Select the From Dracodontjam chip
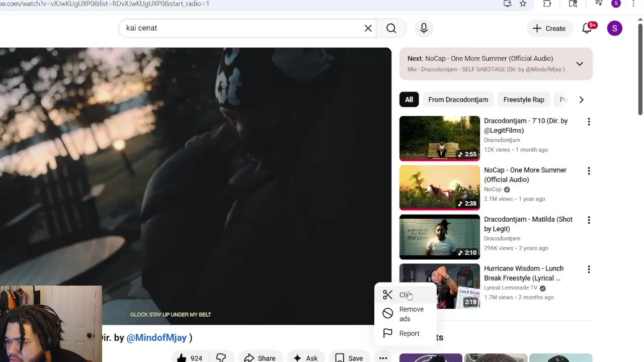The height and width of the screenshot is (362, 644). coord(458,100)
